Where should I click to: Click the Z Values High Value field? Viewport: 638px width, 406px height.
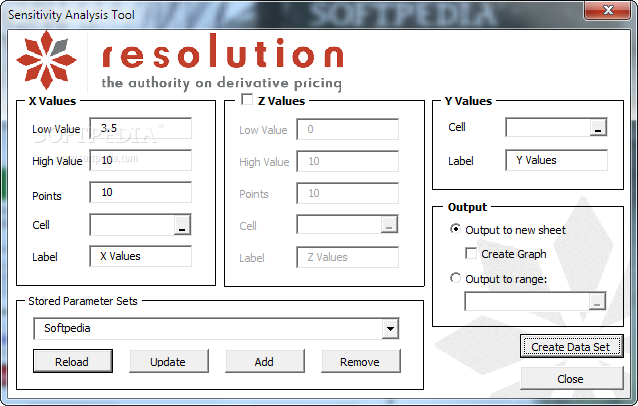[347, 162]
